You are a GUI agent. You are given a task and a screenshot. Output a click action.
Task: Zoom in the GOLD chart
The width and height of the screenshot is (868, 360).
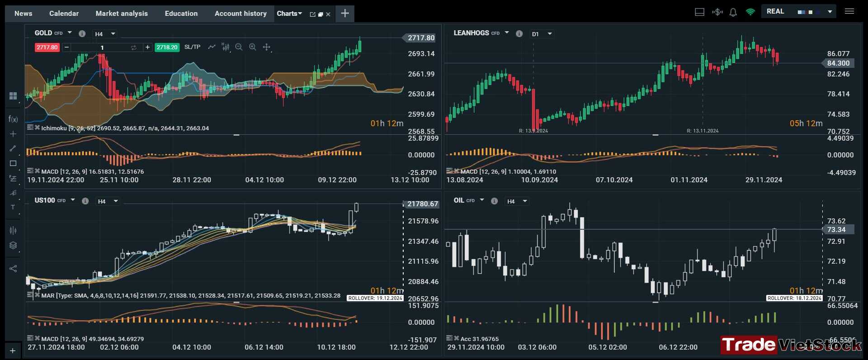tap(253, 47)
